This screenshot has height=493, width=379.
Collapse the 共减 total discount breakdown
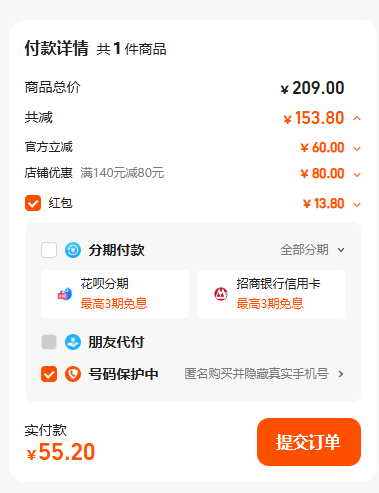tap(357, 118)
